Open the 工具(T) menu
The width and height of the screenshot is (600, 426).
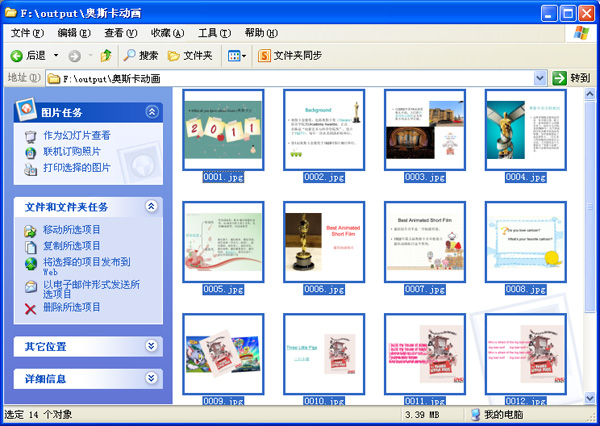[214, 33]
